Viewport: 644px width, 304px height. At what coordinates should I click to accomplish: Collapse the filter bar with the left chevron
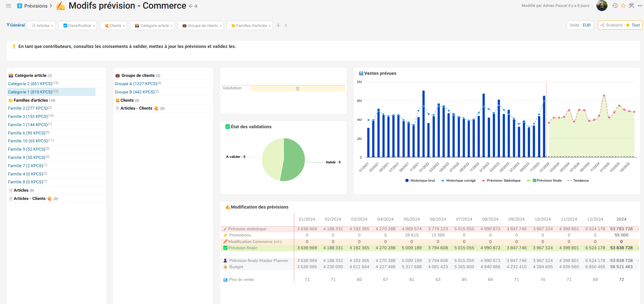(286, 26)
